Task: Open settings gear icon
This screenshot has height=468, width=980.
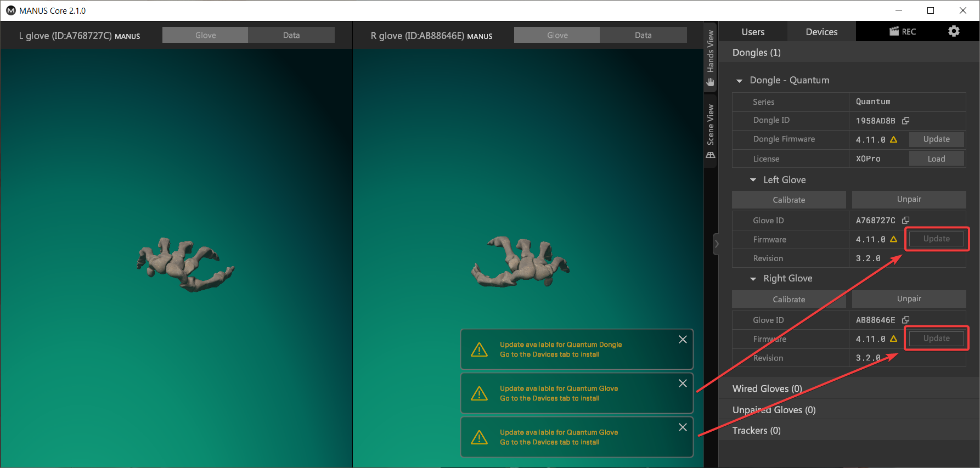Action: click(x=954, y=31)
